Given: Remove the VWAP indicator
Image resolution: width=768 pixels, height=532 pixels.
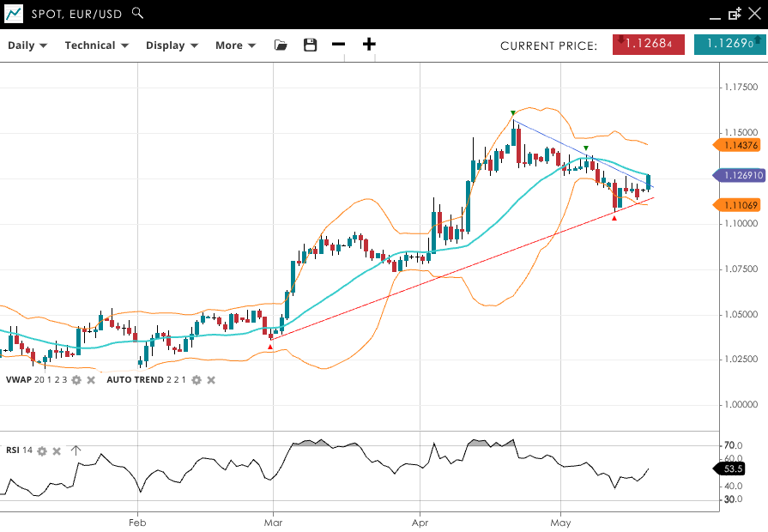Looking at the screenshot, I should pyautogui.click(x=91, y=380).
